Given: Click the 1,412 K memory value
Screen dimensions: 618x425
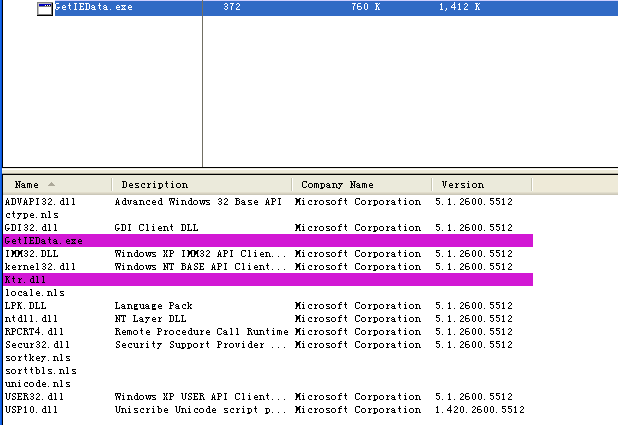Looking at the screenshot, I should [x=460, y=7].
